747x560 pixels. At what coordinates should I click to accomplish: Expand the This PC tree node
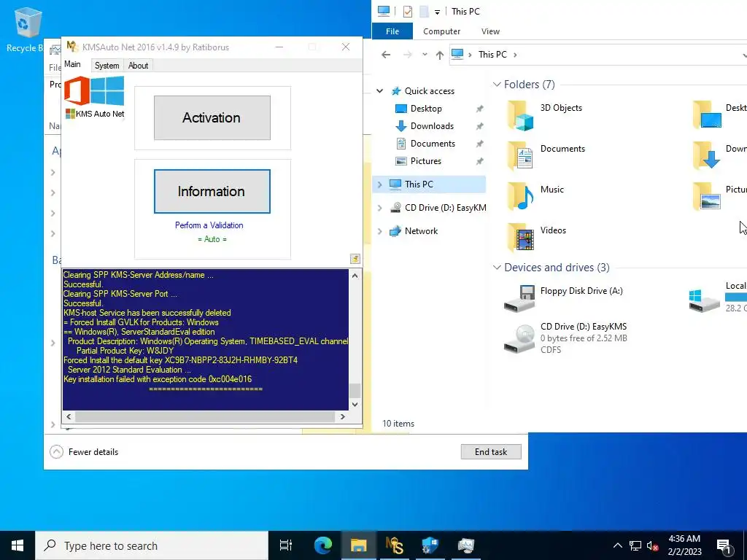click(379, 184)
